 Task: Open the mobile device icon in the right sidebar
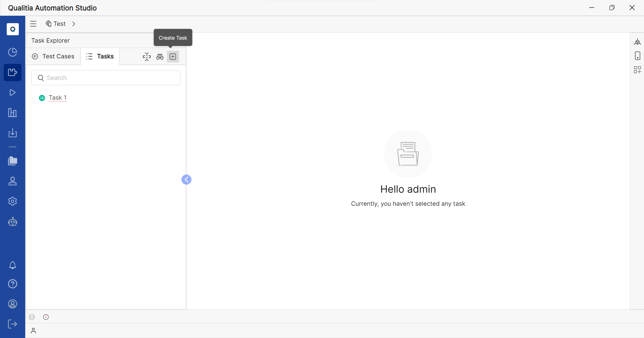(x=637, y=55)
